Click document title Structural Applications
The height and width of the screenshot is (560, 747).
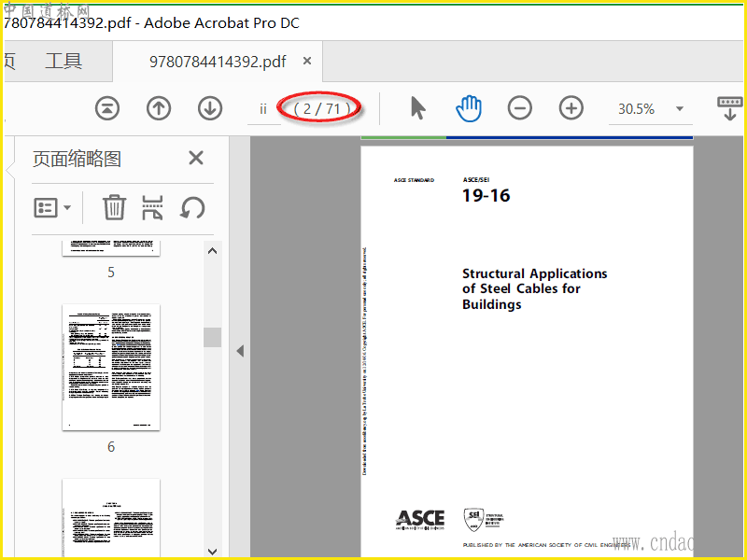[x=534, y=288]
